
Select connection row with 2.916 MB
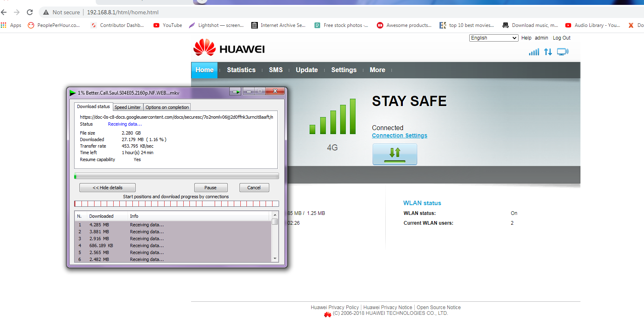[x=173, y=239]
